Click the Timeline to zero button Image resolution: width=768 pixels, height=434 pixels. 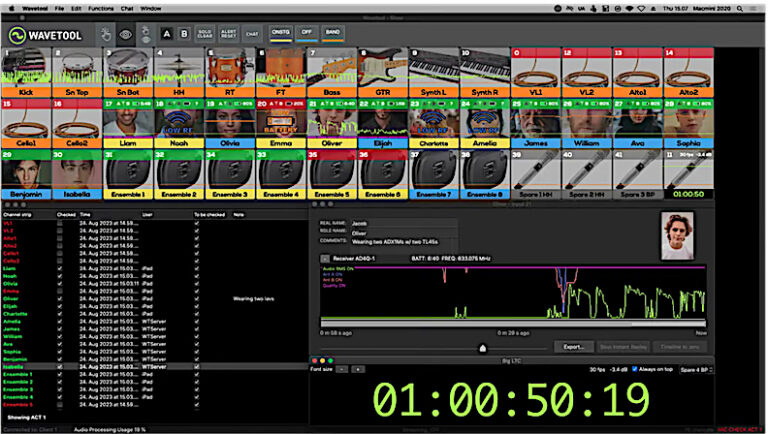(680, 346)
